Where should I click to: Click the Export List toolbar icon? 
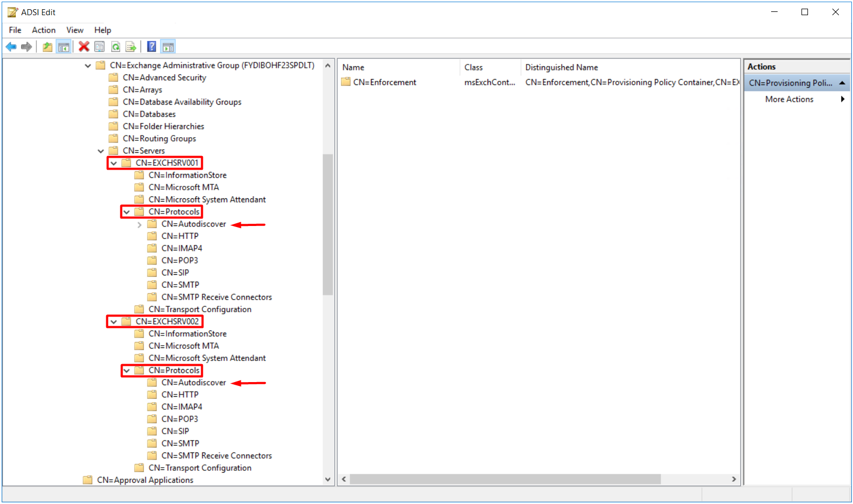[x=131, y=47]
